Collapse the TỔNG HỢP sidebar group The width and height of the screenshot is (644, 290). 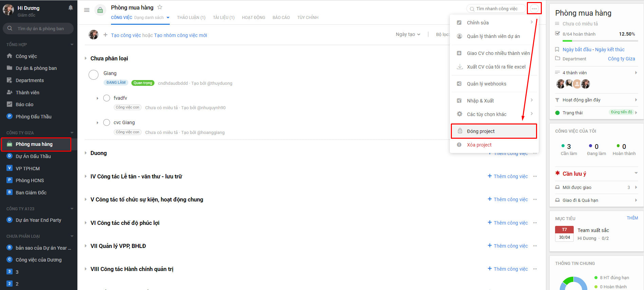[x=72, y=44]
